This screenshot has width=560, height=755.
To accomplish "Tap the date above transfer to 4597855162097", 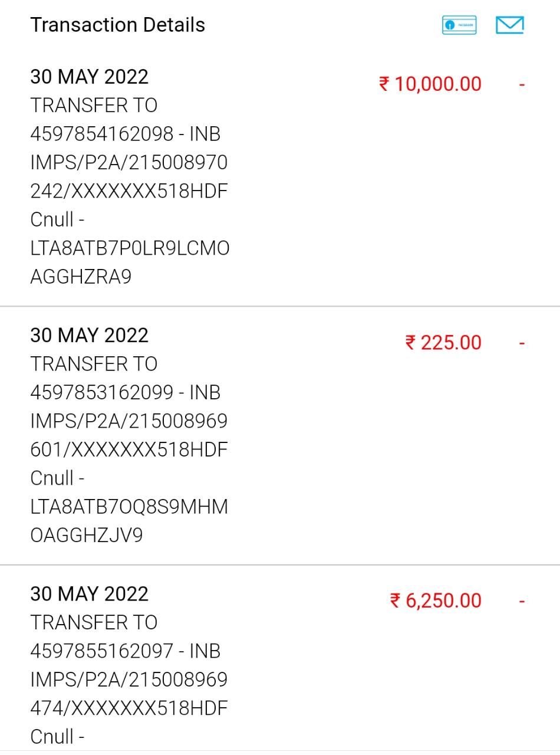I will (x=89, y=593).
